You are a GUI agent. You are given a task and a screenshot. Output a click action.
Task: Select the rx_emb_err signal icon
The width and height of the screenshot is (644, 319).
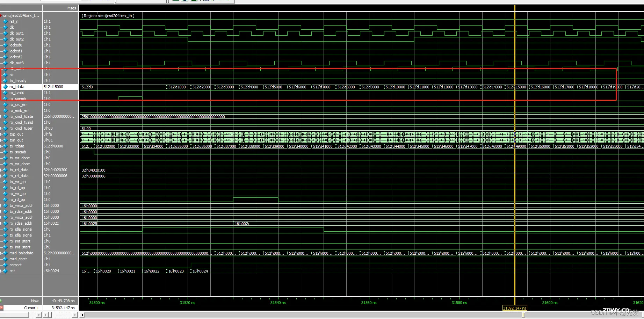pyautogui.click(x=5, y=110)
